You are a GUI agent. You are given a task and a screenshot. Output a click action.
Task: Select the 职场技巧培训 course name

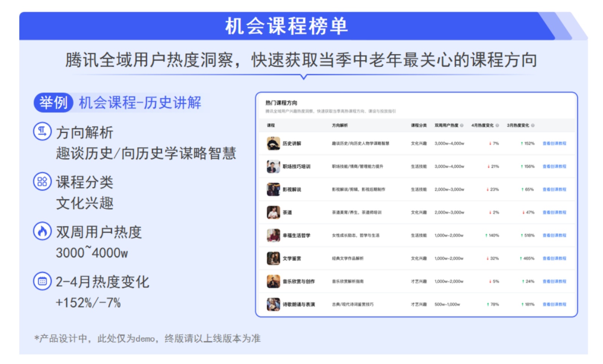pyautogui.click(x=296, y=166)
